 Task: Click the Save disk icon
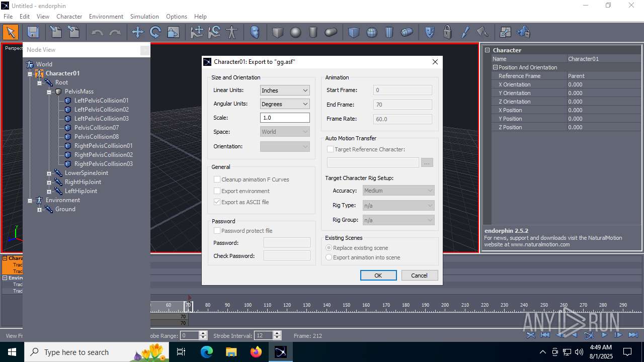(x=33, y=33)
